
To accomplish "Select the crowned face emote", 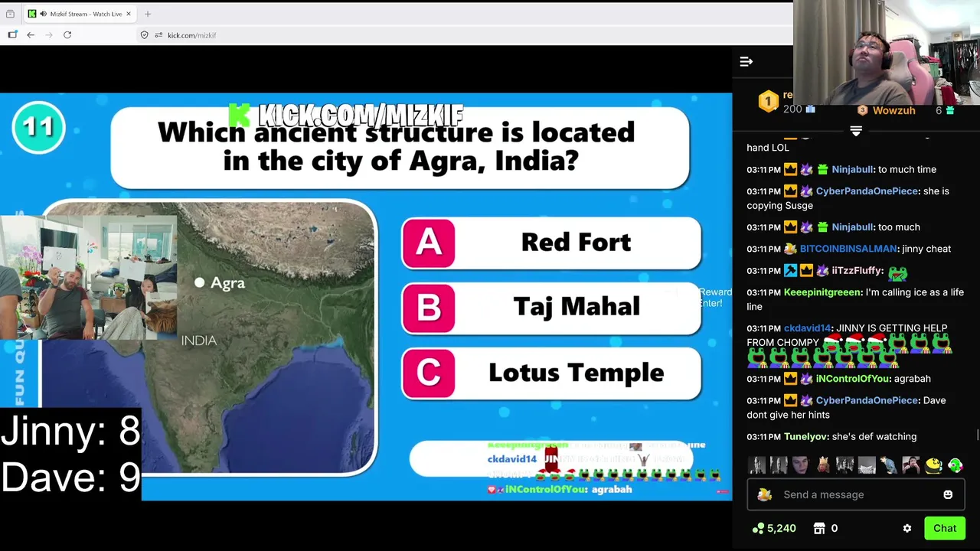I will coord(823,465).
